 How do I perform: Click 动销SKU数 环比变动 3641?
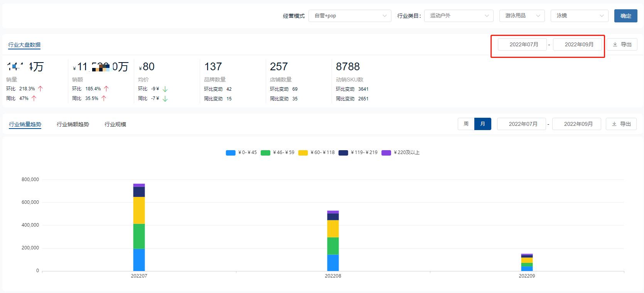[x=363, y=89]
